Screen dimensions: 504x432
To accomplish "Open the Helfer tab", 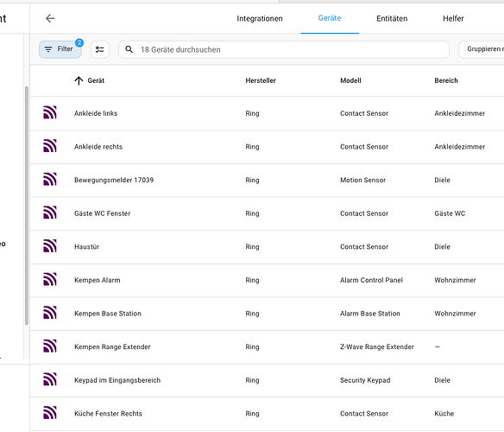I will (453, 19).
